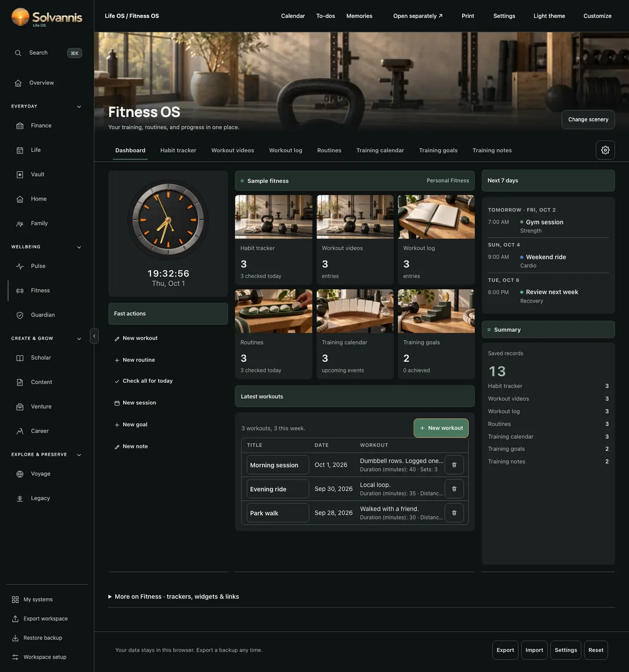Go to the Training calendar tab
Image resolution: width=629 pixels, height=672 pixels.
[x=380, y=150]
